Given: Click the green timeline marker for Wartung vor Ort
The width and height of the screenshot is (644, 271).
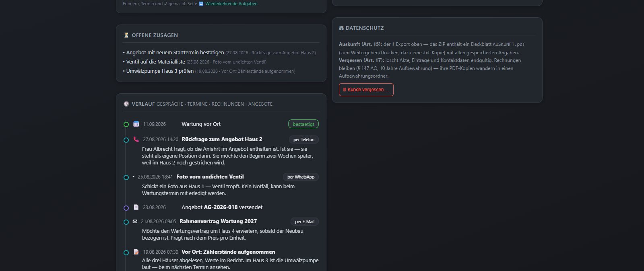Looking at the screenshot, I should coord(126,125).
